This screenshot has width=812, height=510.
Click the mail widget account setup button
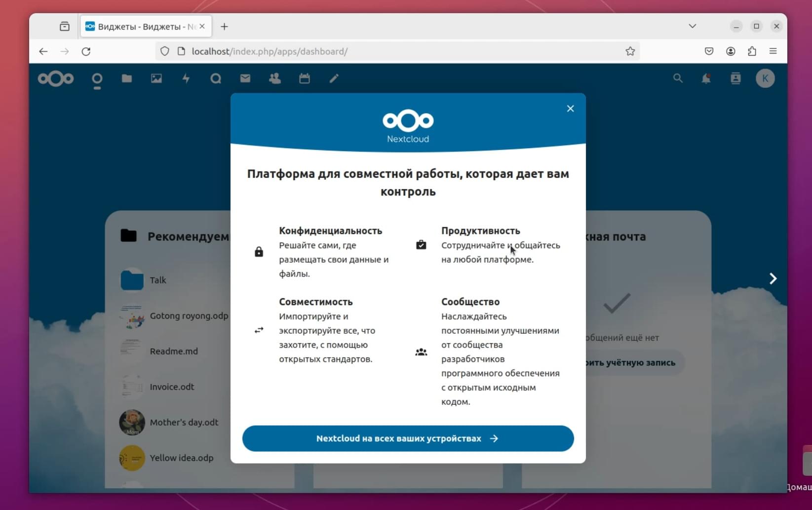635,363
